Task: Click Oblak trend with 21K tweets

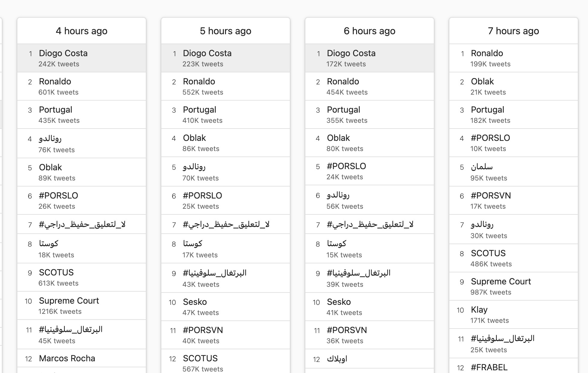Action: tap(514, 86)
